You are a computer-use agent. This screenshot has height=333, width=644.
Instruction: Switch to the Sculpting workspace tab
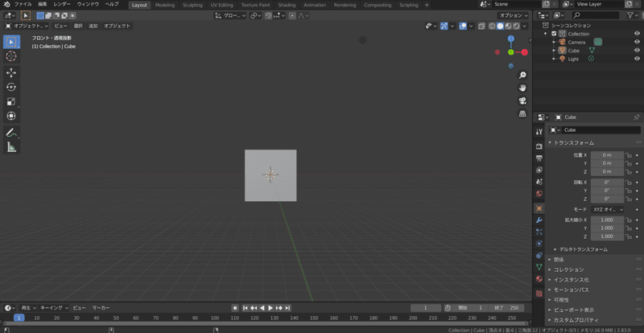tap(192, 5)
